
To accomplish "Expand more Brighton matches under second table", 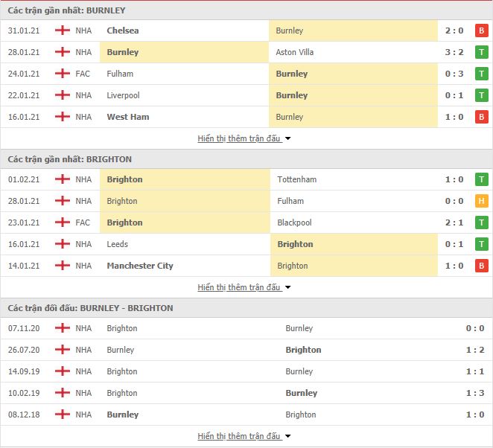I will 244,287.
